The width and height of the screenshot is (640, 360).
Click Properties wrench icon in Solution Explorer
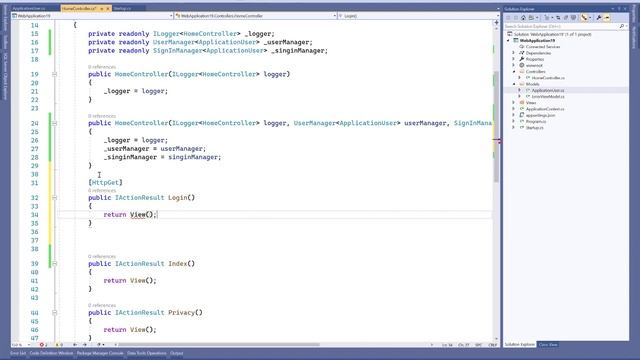tap(599, 18)
